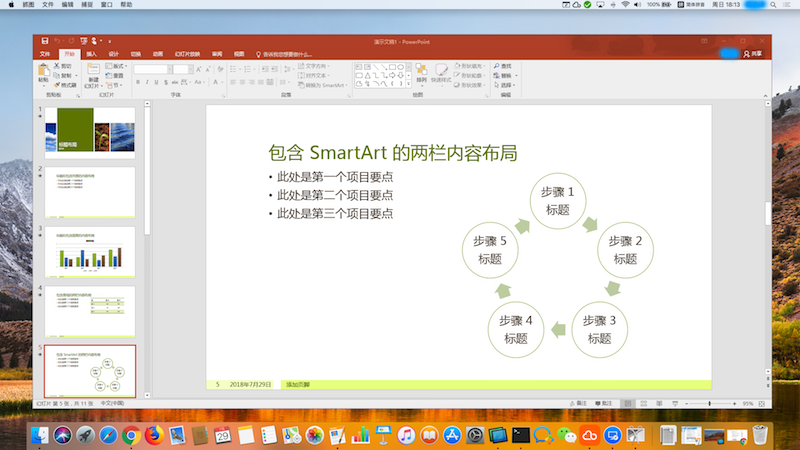Open the Arrange dropdown in the drawing group

[421, 73]
